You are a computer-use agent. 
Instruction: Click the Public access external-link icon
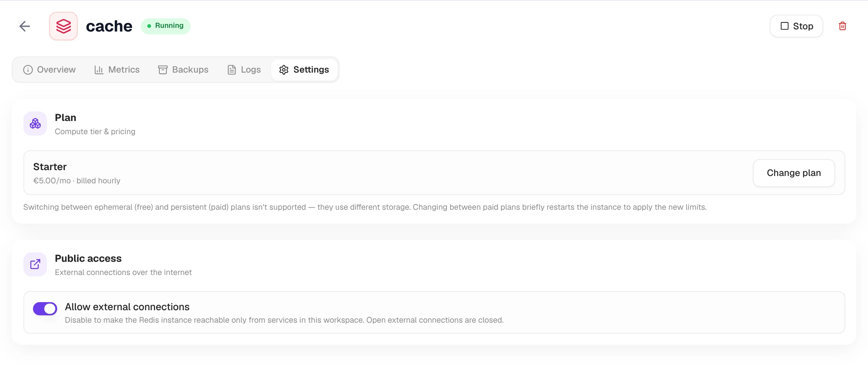[35, 264]
